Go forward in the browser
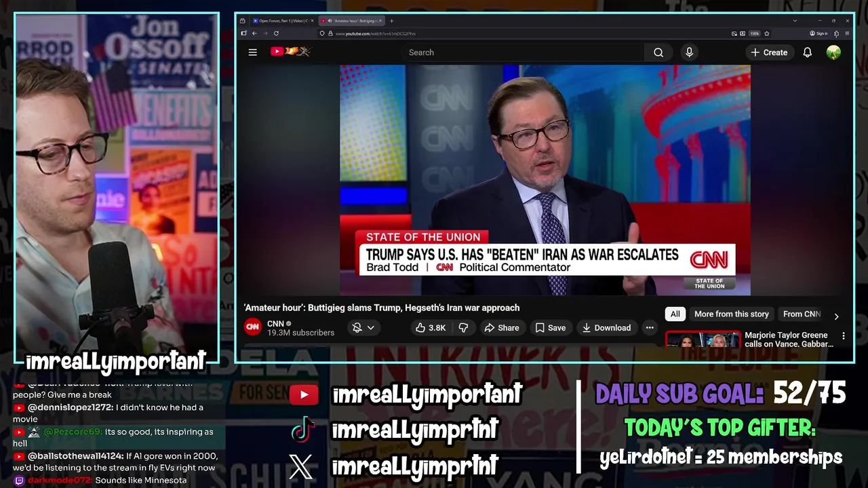The image size is (868, 488). pyautogui.click(x=265, y=33)
